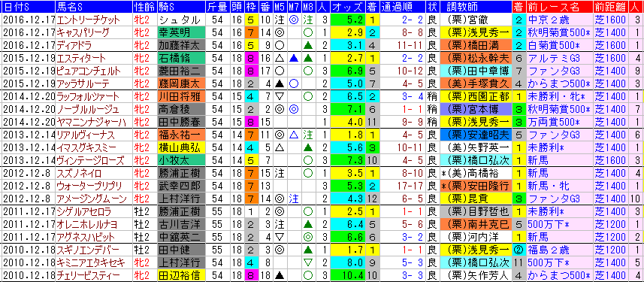Click the オッズ column header
This screenshot has height=282, width=644.
pyautogui.click(x=347, y=7)
